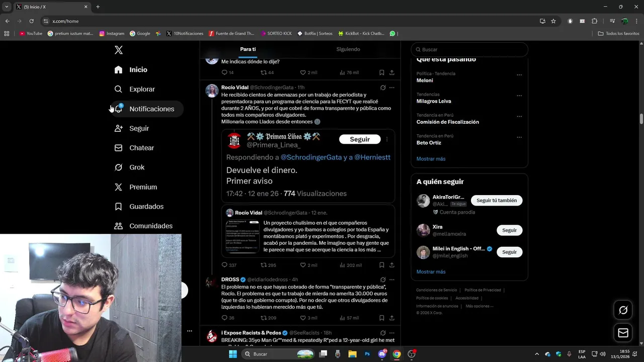The image size is (644, 362).
Task: Reload the page in Chrome
Action: click(x=31, y=21)
